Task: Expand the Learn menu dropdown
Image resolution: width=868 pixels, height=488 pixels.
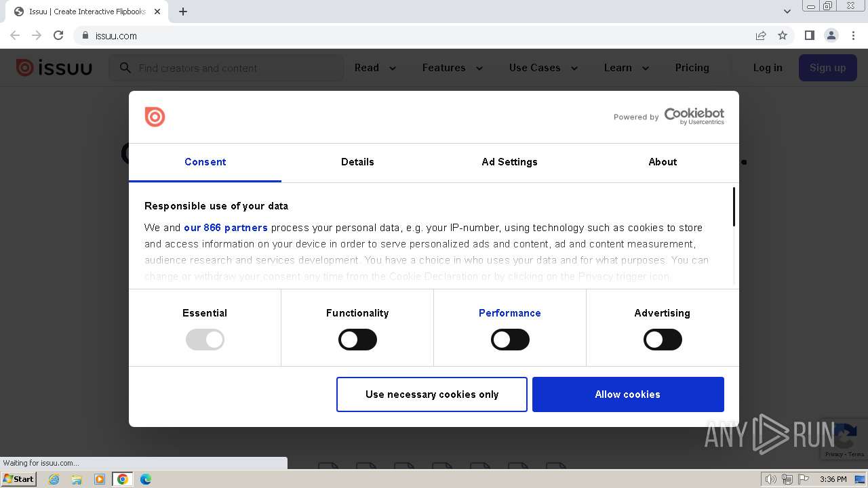Action: pyautogui.click(x=627, y=68)
